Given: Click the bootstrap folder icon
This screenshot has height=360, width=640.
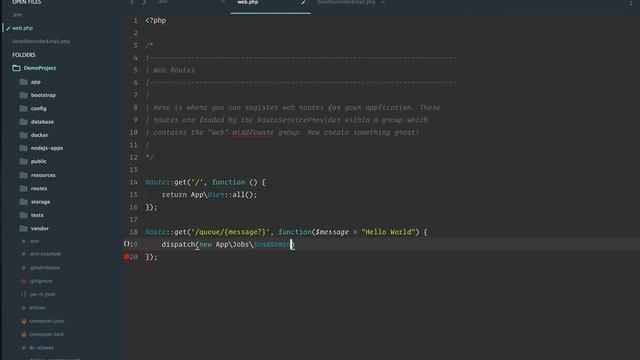Looking at the screenshot, I should point(24,95).
